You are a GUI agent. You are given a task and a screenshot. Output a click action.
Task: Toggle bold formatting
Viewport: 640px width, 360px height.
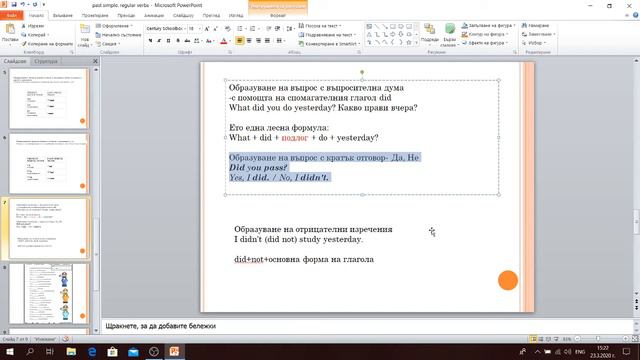150,41
